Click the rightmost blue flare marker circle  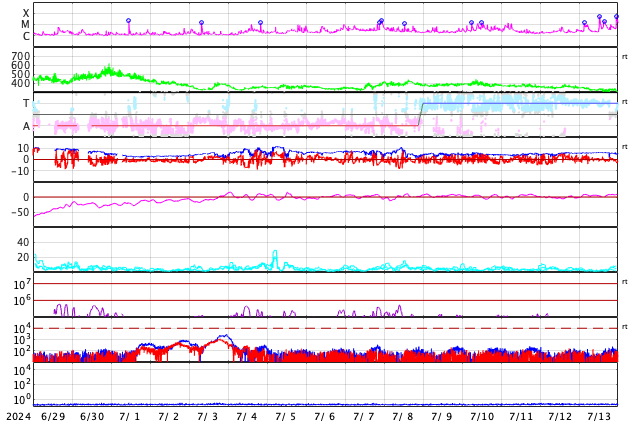pyautogui.click(x=616, y=16)
